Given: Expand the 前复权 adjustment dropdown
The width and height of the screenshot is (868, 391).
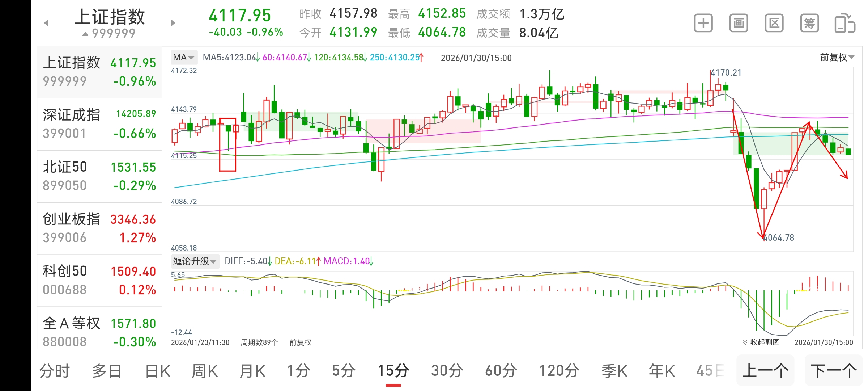Looking at the screenshot, I should [837, 57].
